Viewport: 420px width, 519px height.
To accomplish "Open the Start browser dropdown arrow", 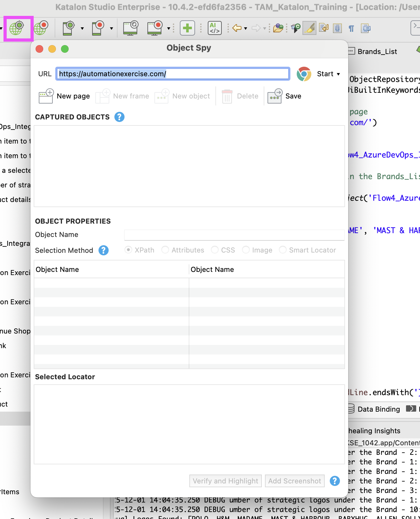I will click(x=338, y=74).
